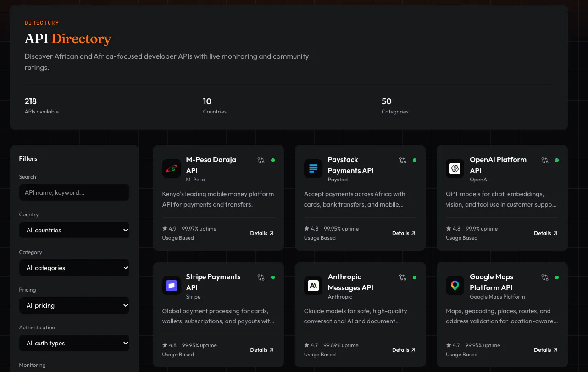Image resolution: width=588 pixels, height=372 pixels.
Task: Click compare icon on Google Maps Platform card
Action: 545,277
